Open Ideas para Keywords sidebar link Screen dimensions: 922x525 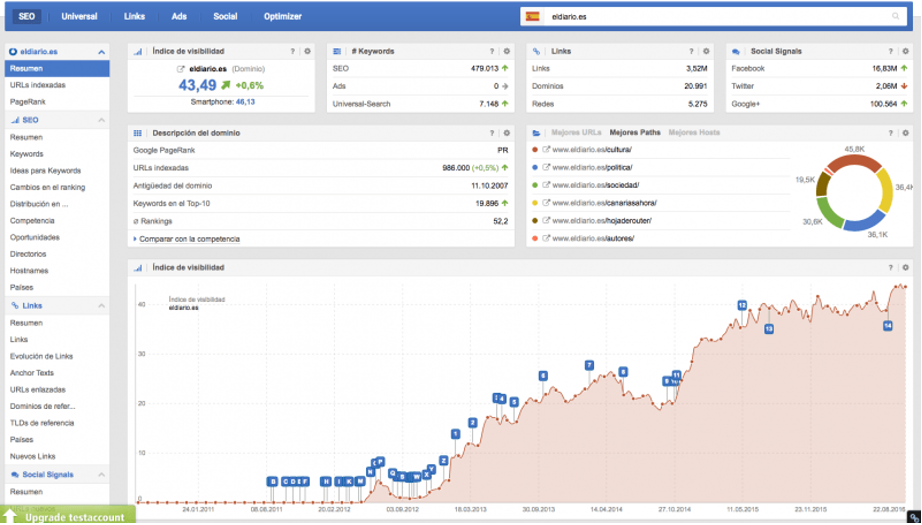click(45, 170)
